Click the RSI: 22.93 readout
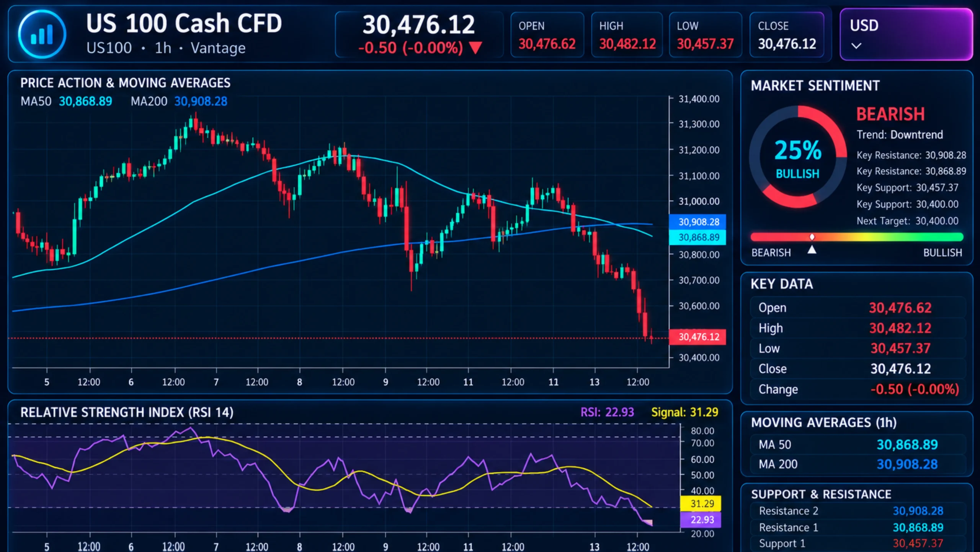 (x=607, y=412)
